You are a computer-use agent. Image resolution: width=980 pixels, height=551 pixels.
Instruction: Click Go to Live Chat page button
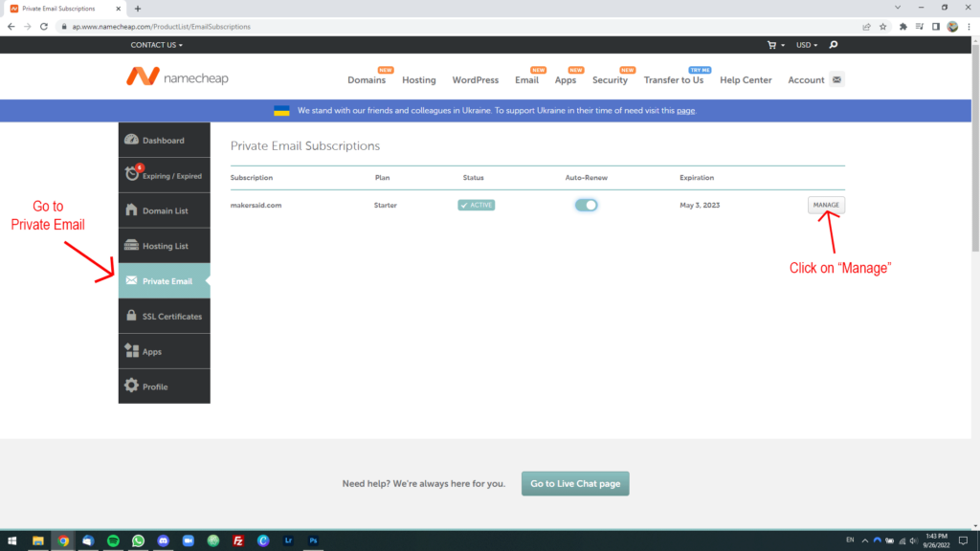(x=575, y=483)
